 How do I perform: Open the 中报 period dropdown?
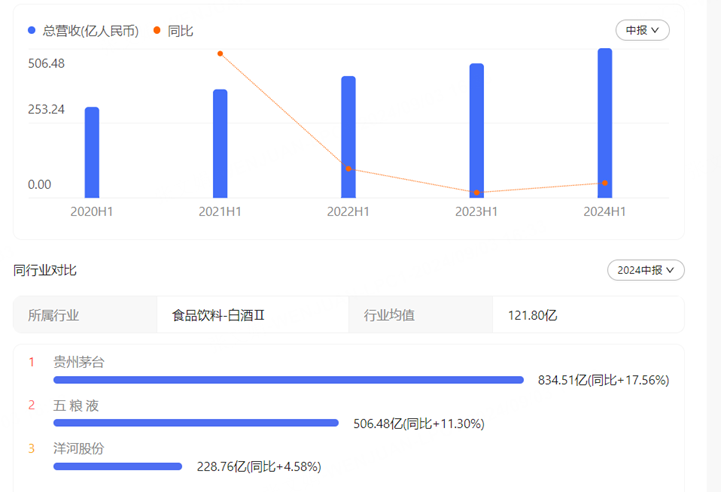642,30
